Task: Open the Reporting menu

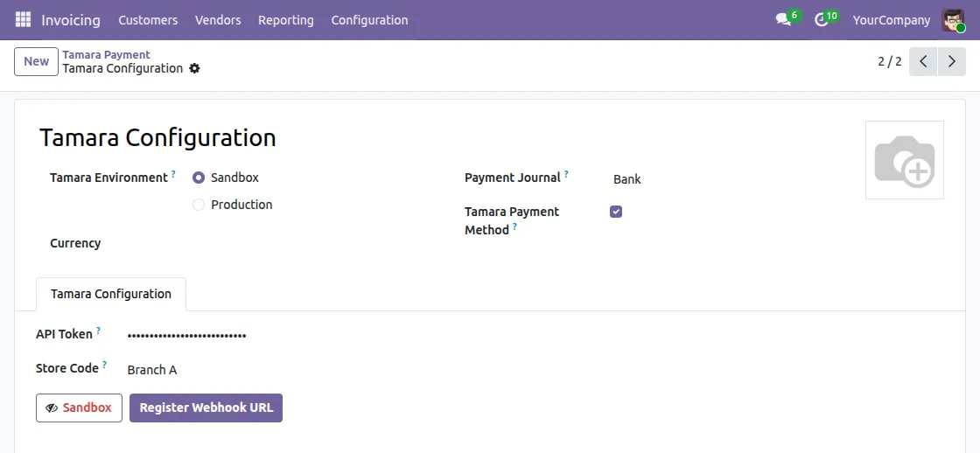Action: (285, 20)
